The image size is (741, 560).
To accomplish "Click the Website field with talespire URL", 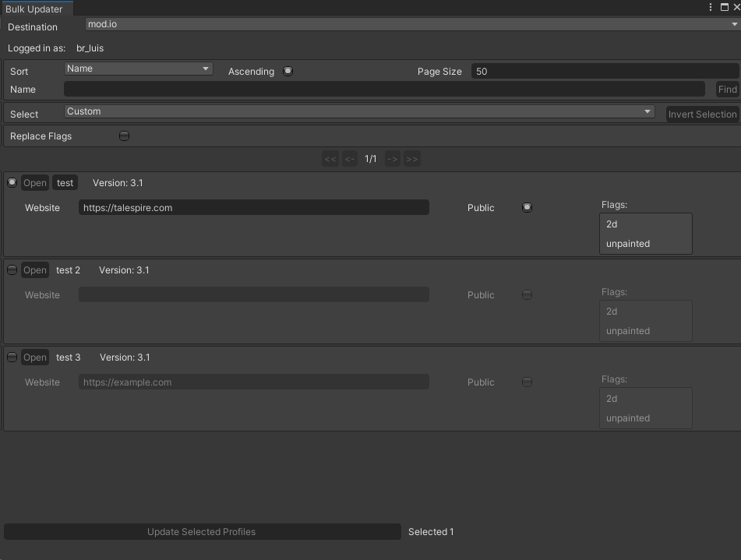I will [253, 208].
